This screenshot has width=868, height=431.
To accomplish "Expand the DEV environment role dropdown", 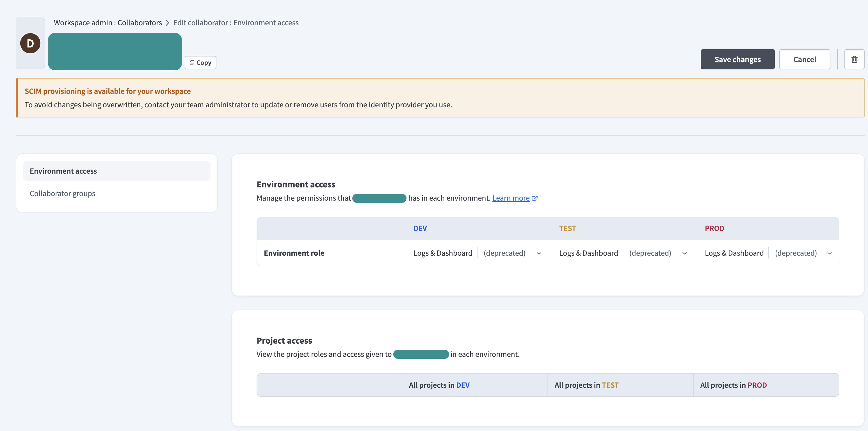I will 539,253.
